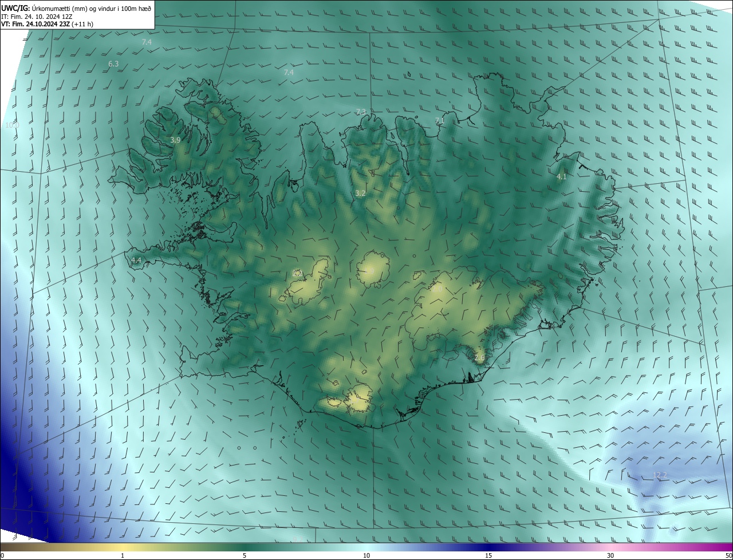Click the legend tick labeled 10
Image resolution: width=733 pixels, height=560 pixels.
[366, 555]
